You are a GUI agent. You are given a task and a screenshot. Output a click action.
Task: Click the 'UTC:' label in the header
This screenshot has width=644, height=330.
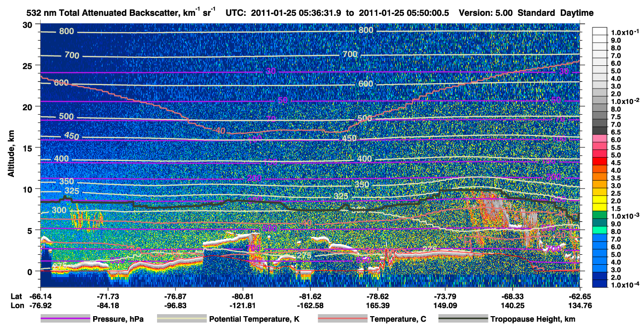(x=236, y=13)
